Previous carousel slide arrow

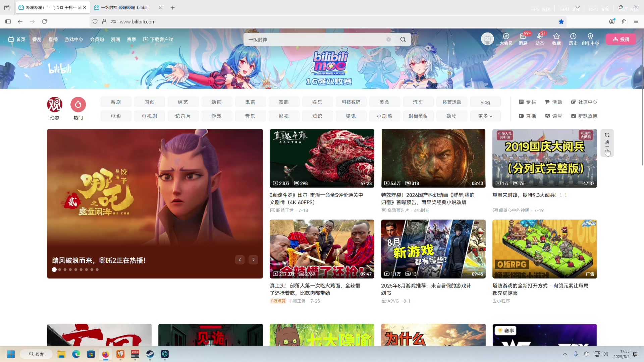pyautogui.click(x=240, y=259)
